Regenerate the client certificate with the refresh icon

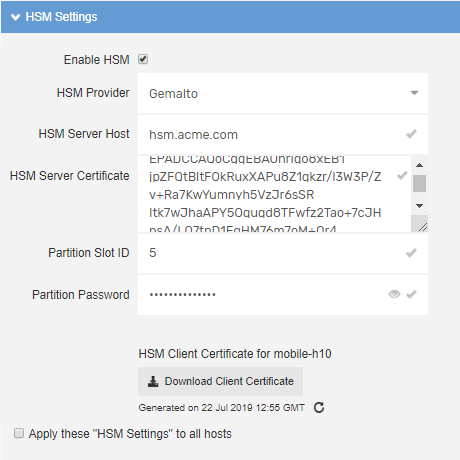[319, 407]
